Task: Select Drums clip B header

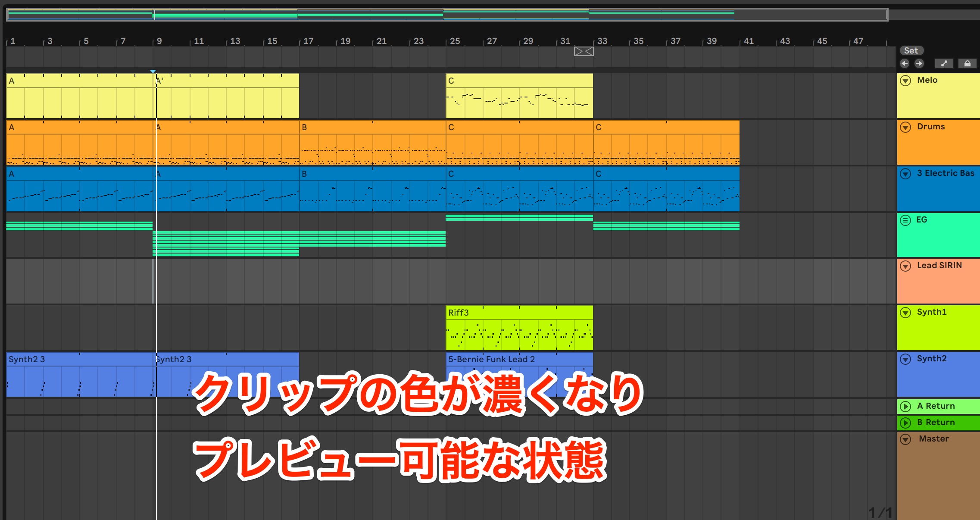Action: pyautogui.click(x=373, y=127)
